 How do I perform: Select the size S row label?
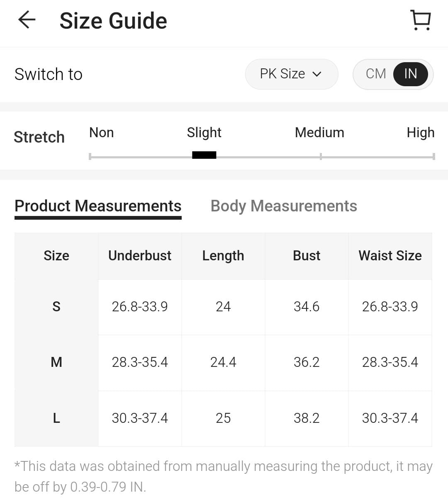56,307
